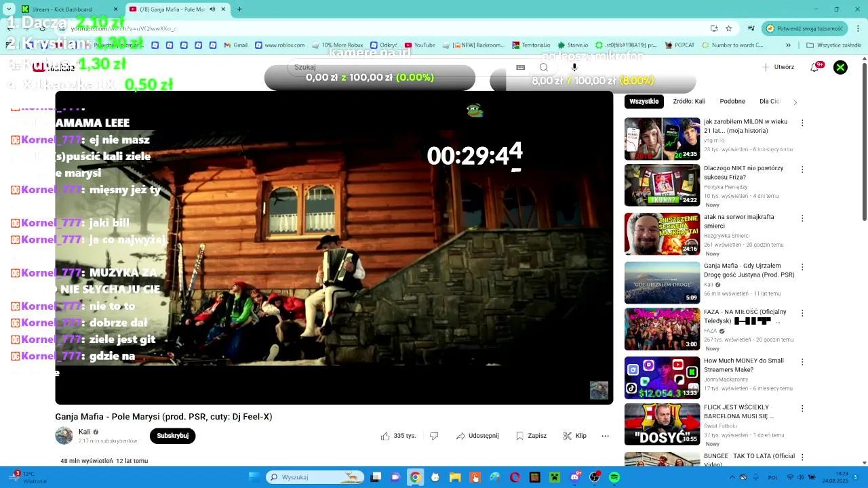
Task: Open a new browser tab
Action: coord(239,9)
